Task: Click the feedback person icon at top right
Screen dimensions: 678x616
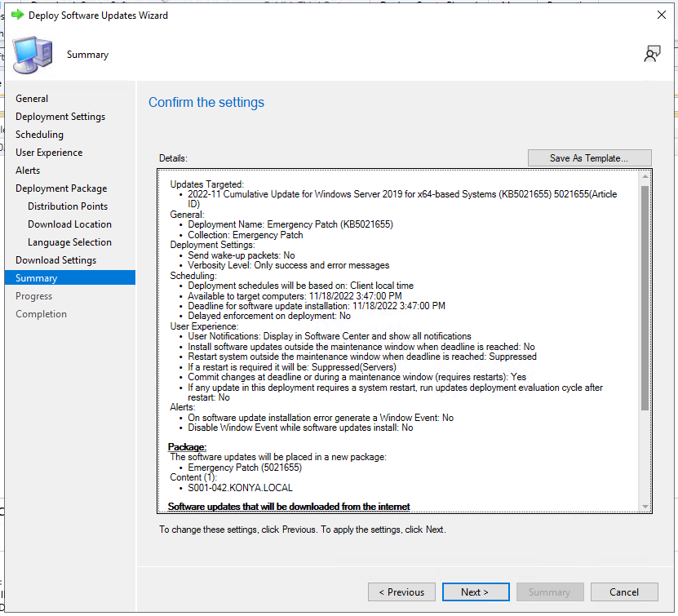Action: [652, 54]
